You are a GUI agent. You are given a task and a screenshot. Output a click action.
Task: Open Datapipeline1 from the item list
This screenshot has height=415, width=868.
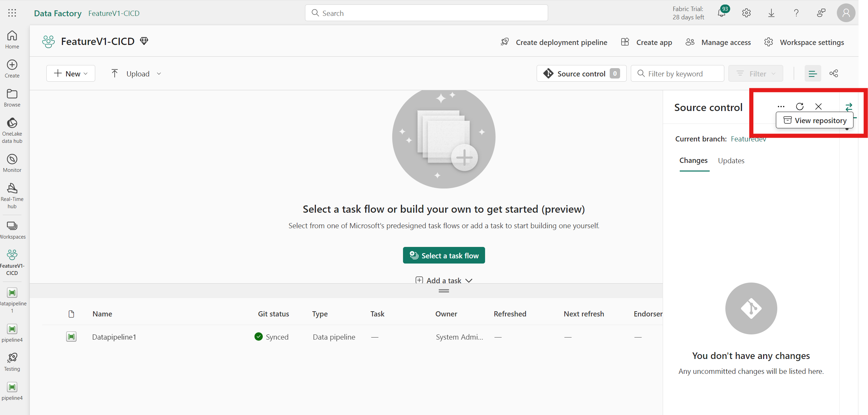114,337
